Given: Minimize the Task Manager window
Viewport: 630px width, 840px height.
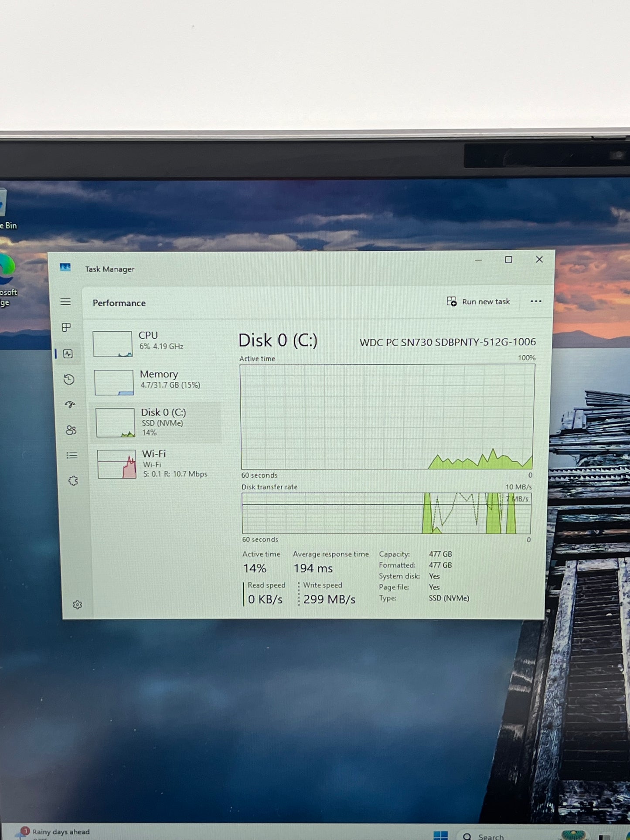Looking at the screenshot, I should [478, 260].
